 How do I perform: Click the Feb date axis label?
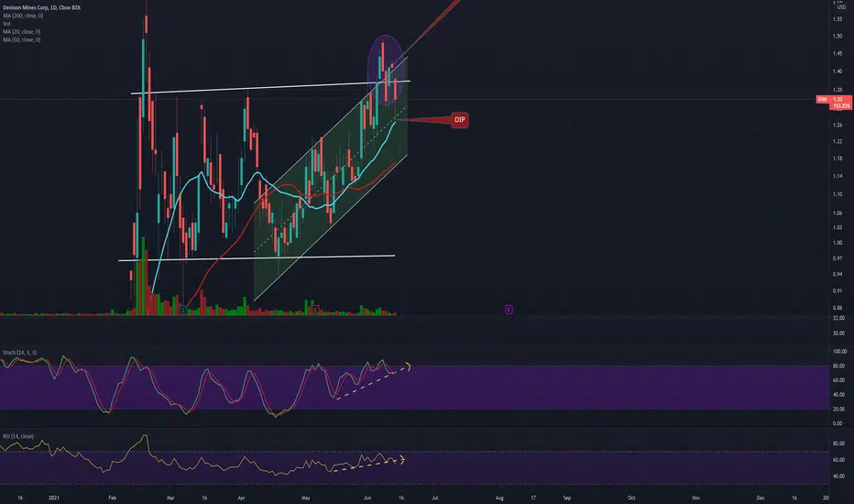[x=112, y=498]
